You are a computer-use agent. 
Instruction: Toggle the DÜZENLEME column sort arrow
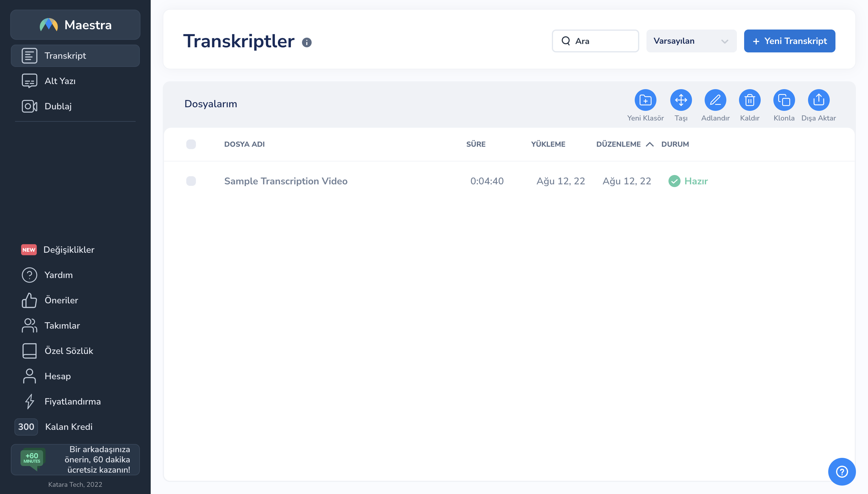click(649, 144)
